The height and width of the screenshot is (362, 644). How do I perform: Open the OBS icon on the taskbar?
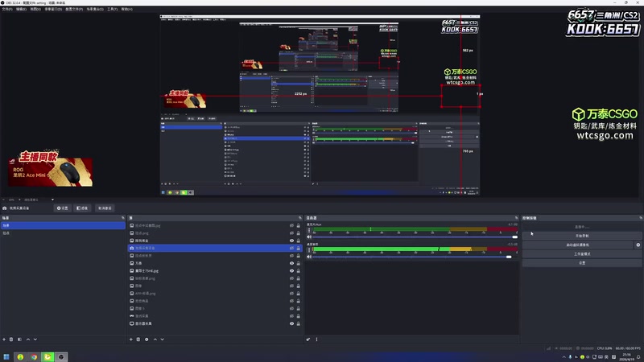tap(61, 356)
